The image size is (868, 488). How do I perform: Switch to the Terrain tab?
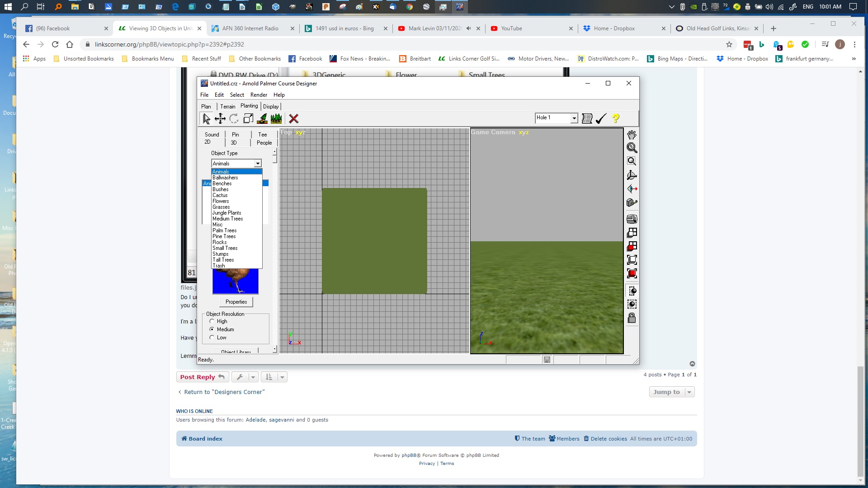pyautogui.click(x=228, y=107)
